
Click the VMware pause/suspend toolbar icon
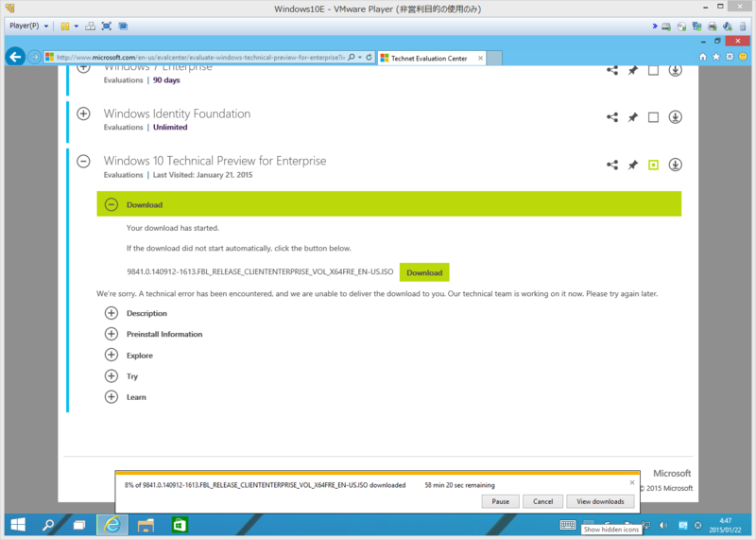tap(64, 26)
